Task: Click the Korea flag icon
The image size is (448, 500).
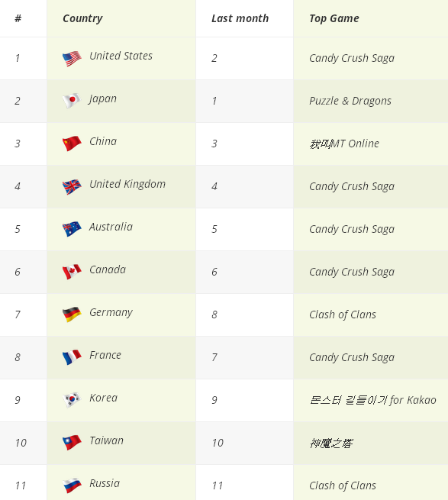Action: [72, 400]
